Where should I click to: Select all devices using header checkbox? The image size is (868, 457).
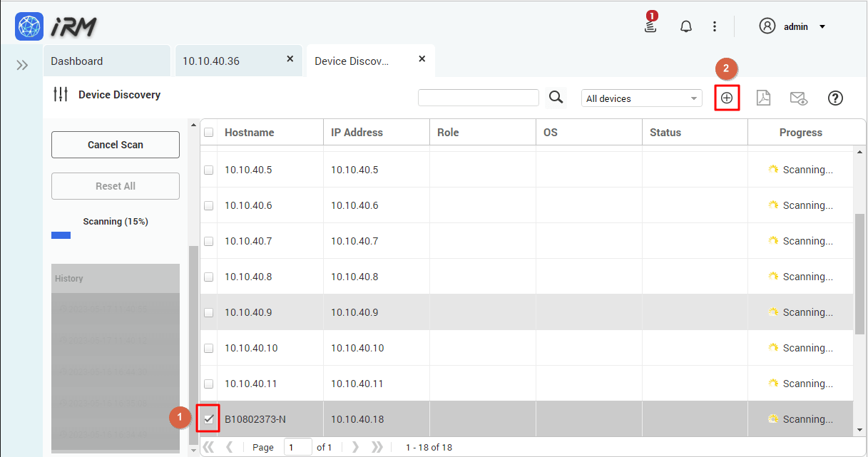coord(208,133)
